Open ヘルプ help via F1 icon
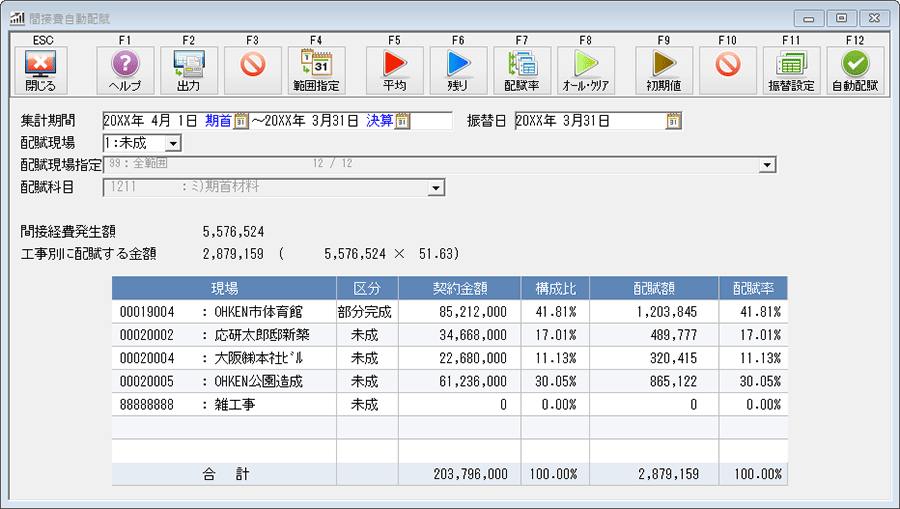900x509 pixels. click(x=125, y=70)
